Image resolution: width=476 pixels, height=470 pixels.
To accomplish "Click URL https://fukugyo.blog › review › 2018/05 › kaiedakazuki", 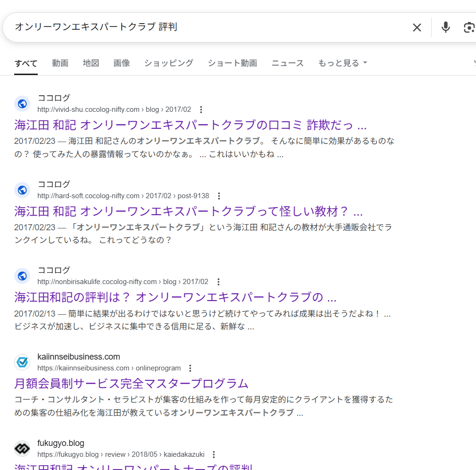I will (x=121, y=454).
